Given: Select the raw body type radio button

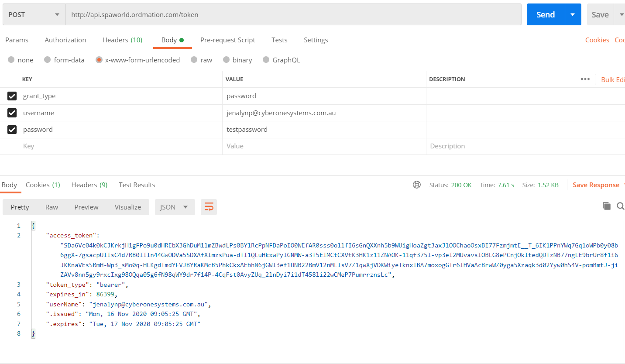Looking at the screenshot, I should coord(194,60).
